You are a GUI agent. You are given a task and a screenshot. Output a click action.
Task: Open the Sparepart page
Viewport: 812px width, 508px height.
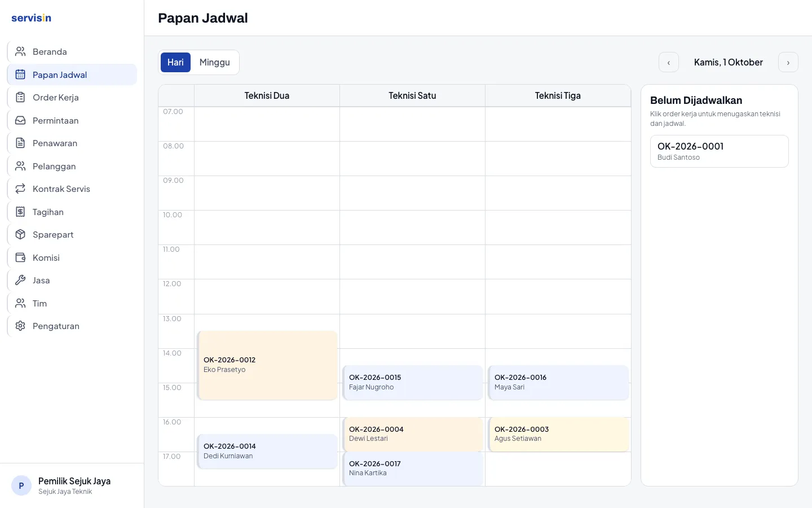click(x=72, y=234)
